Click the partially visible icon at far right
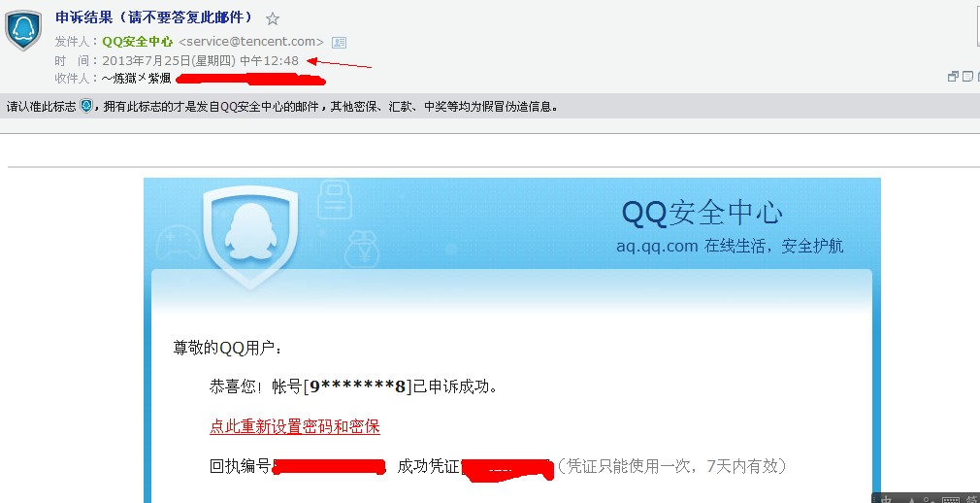980x503 pixels. coord(978,77)
